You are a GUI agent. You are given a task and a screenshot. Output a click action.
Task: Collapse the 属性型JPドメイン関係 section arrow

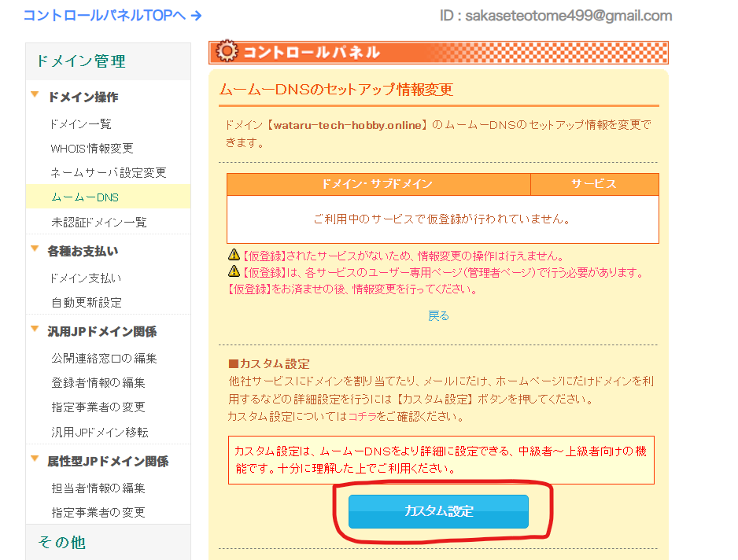click(35, 459)
